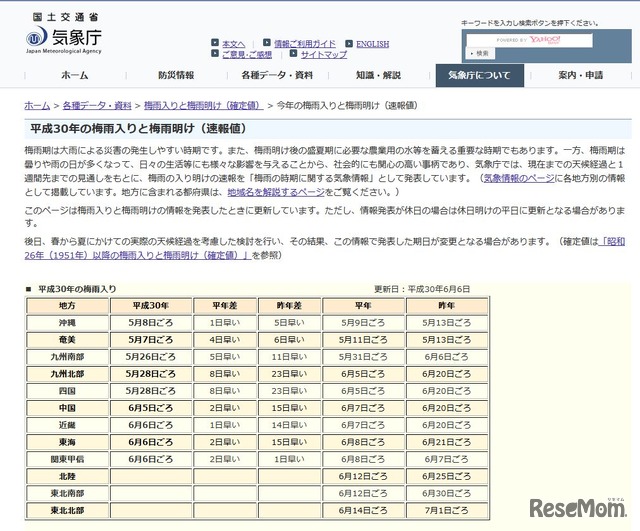The height and width of the screenshot is (531, 640).
Task: Open the 本文へ link
Action: point(233,44)
